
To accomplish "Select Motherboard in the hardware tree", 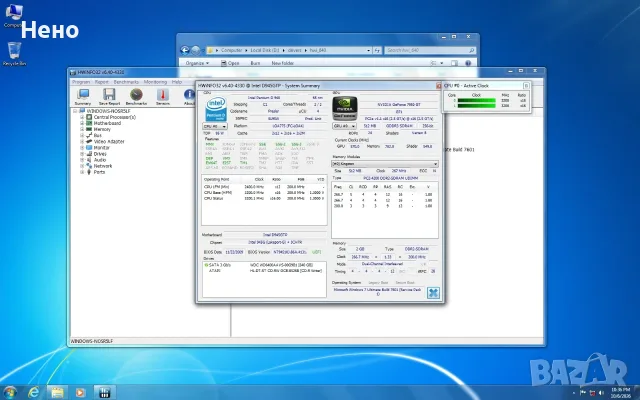I will click(x=107, y=123).
